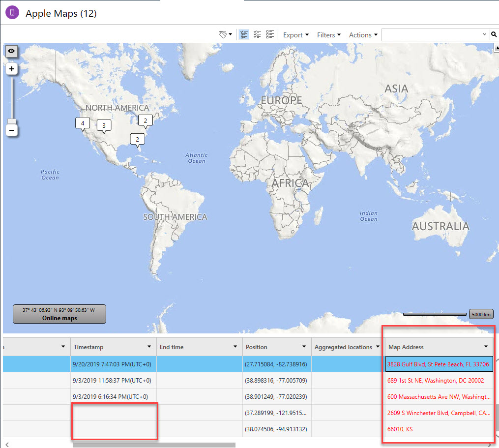Screen dimensions: 499x448
Task: Open the Timestamp column filter dropdown
Action: click(x=149, y=346)
